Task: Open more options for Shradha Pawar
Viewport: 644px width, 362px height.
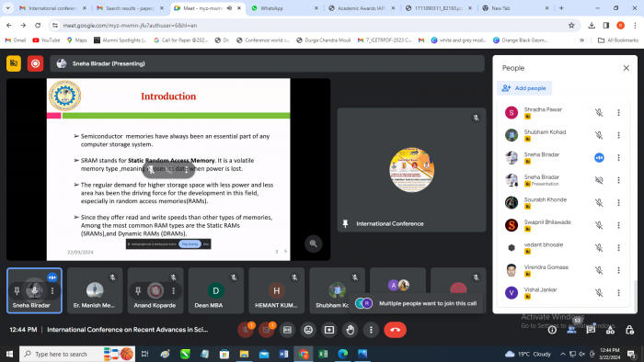Action: click(618, 112)
